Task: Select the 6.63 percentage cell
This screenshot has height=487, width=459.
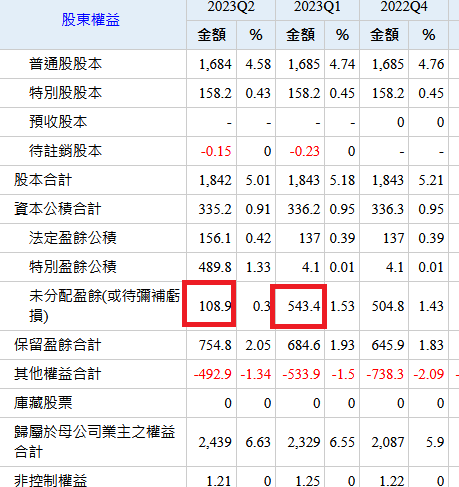Action: coord(258,442)
